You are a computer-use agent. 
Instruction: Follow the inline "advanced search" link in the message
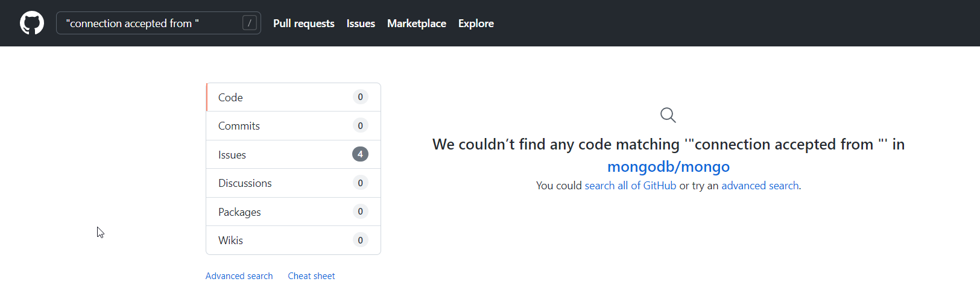[x=760, y=186]
